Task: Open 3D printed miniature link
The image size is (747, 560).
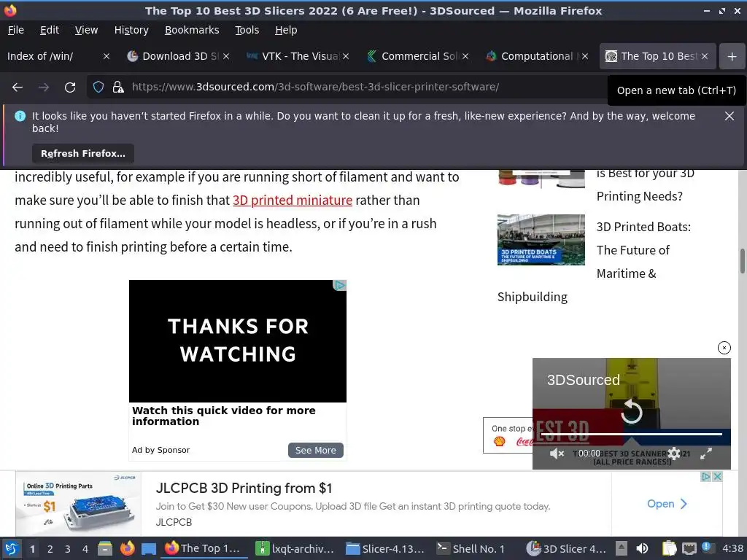Action: 292,201
